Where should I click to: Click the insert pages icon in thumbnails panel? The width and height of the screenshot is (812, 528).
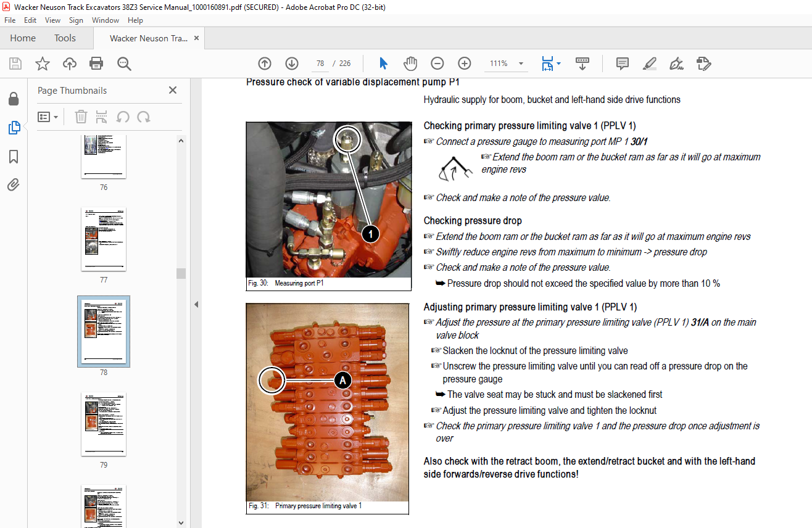coord(102,117)
